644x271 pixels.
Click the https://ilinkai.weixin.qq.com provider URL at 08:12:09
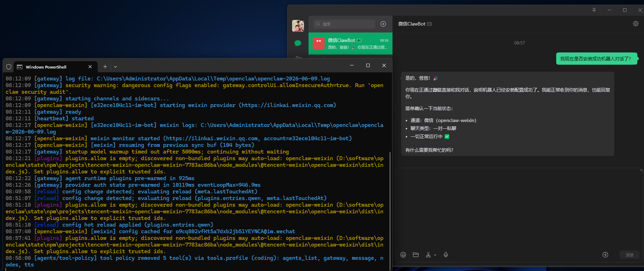(x=287, y=105)
